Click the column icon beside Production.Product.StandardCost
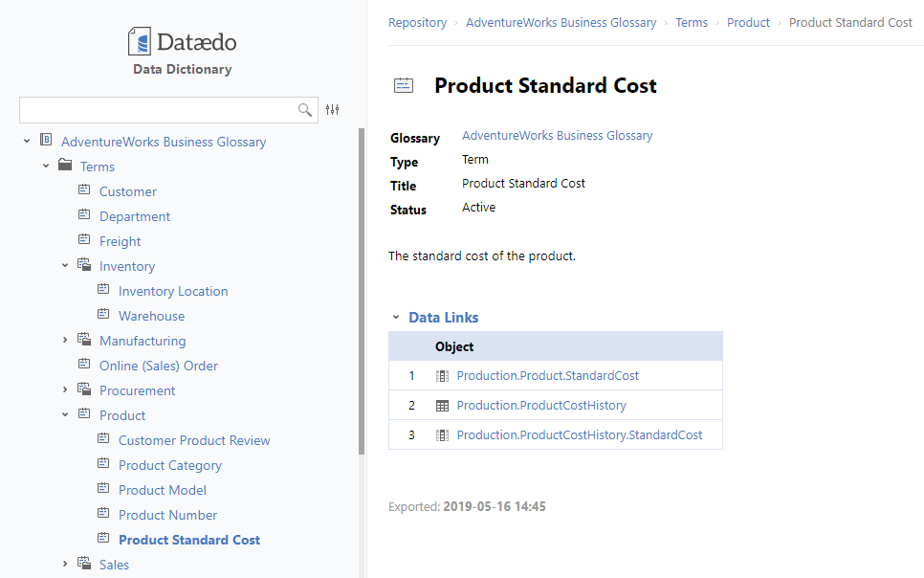924x578 pixels. (x=442, y=376)
